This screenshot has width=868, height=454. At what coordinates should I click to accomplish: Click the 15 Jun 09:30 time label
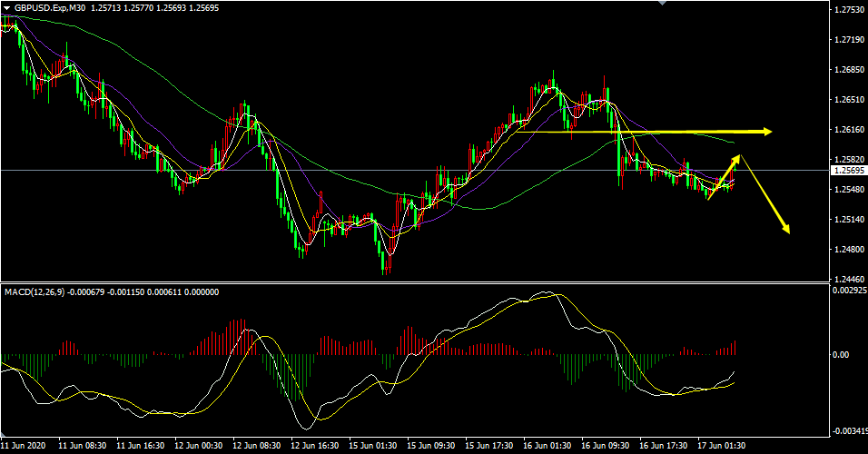(x=433, y=446)
